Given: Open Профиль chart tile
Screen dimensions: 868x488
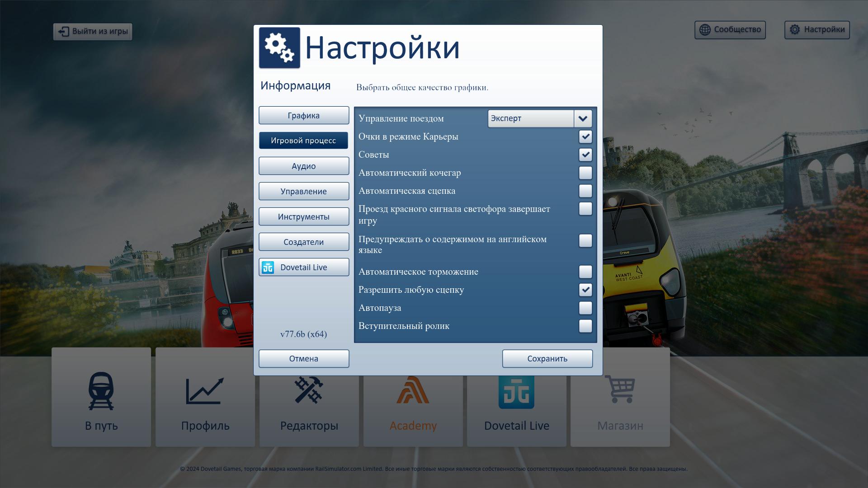Looking at the screenshot, I should [205, 397].
